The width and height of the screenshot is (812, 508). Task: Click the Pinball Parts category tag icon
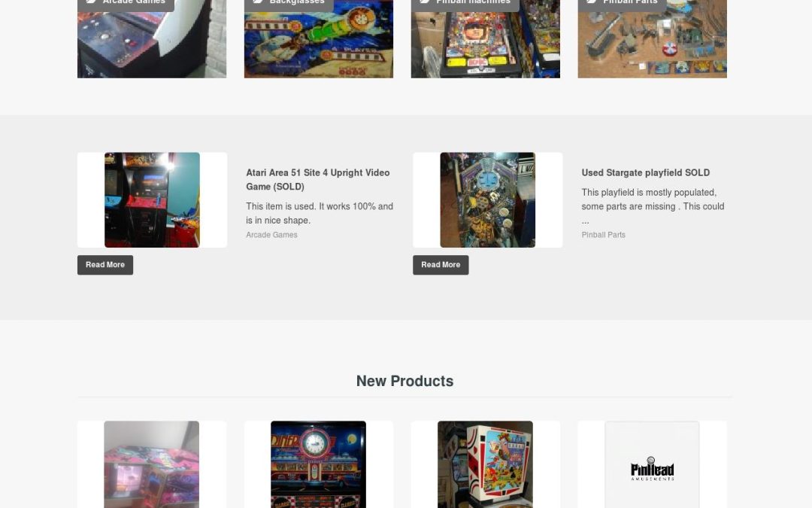(592, 2)
